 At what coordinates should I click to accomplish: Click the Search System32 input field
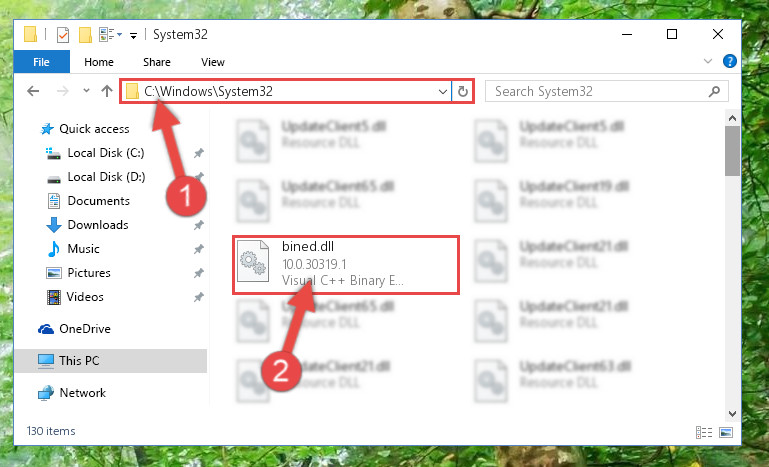pyautogui.click(x=598, y=91)
